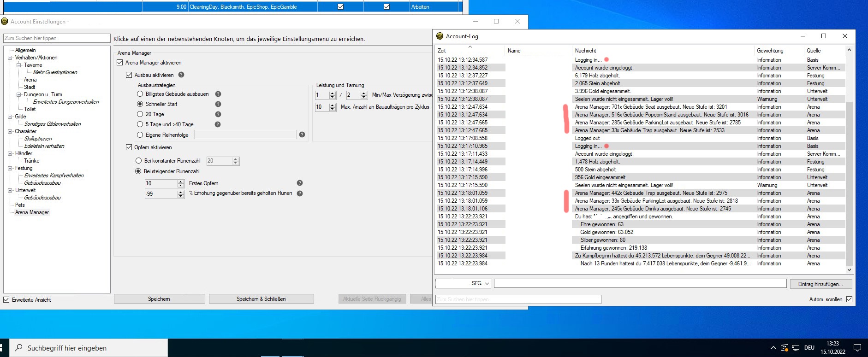Collapse Gilde tree node
Screen dimensions: 868x357
10,117
